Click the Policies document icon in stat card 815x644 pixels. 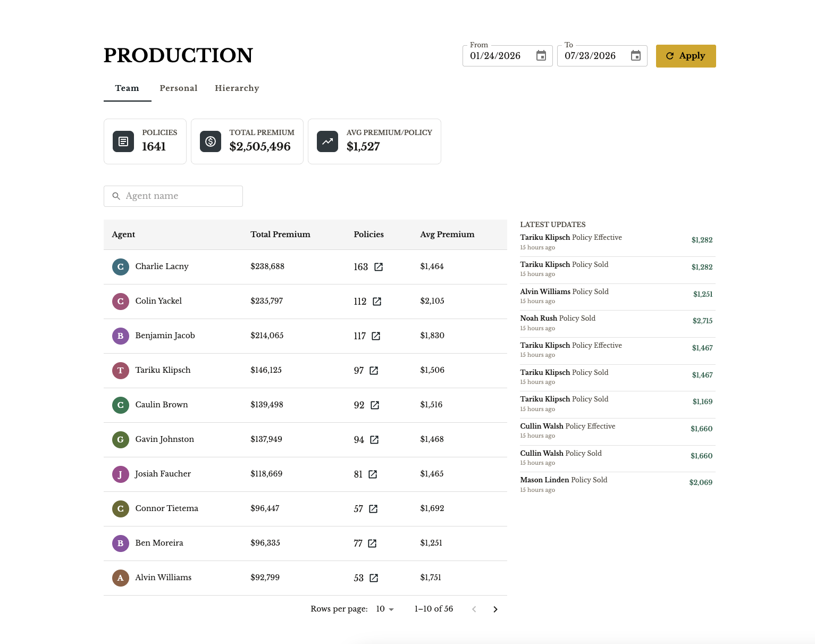point(123,141)
